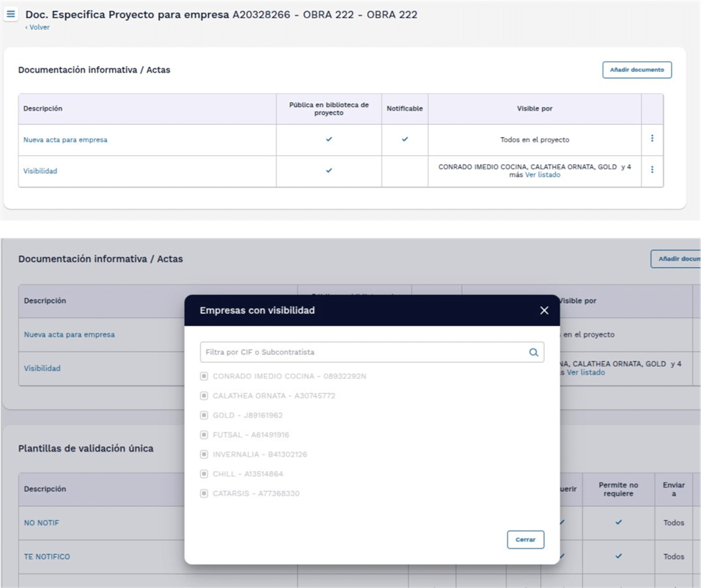Open the Nueva acta para empresa document
This screenshot has height=588, width=701.
coord(65,140)
